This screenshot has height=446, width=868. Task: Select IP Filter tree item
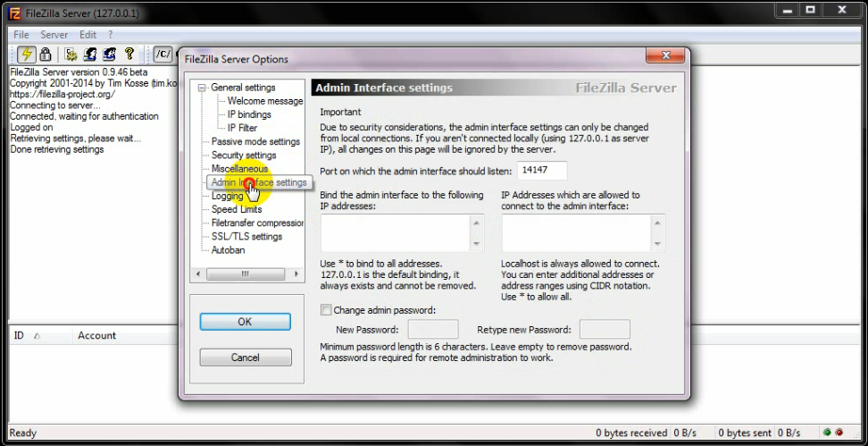(x=243, y=128)
